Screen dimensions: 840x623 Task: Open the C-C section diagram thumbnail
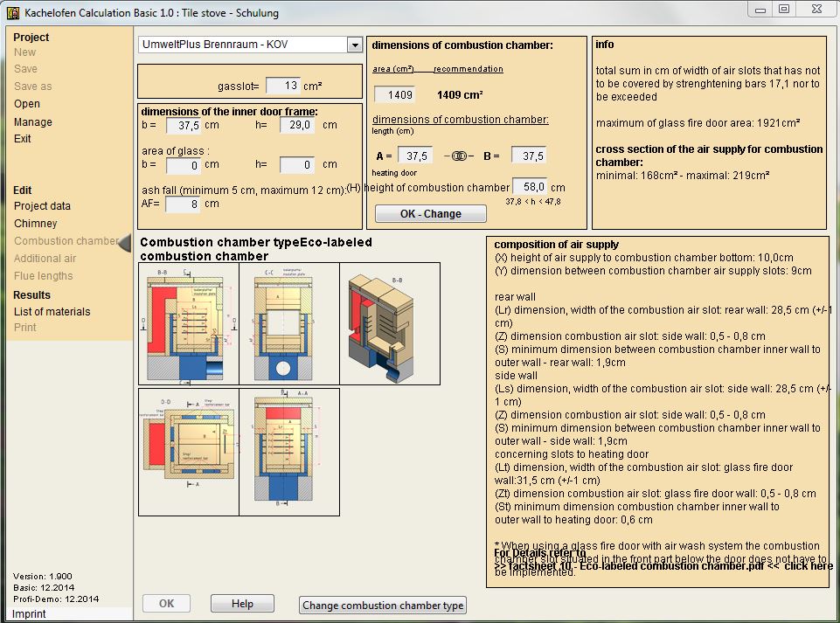288,323
